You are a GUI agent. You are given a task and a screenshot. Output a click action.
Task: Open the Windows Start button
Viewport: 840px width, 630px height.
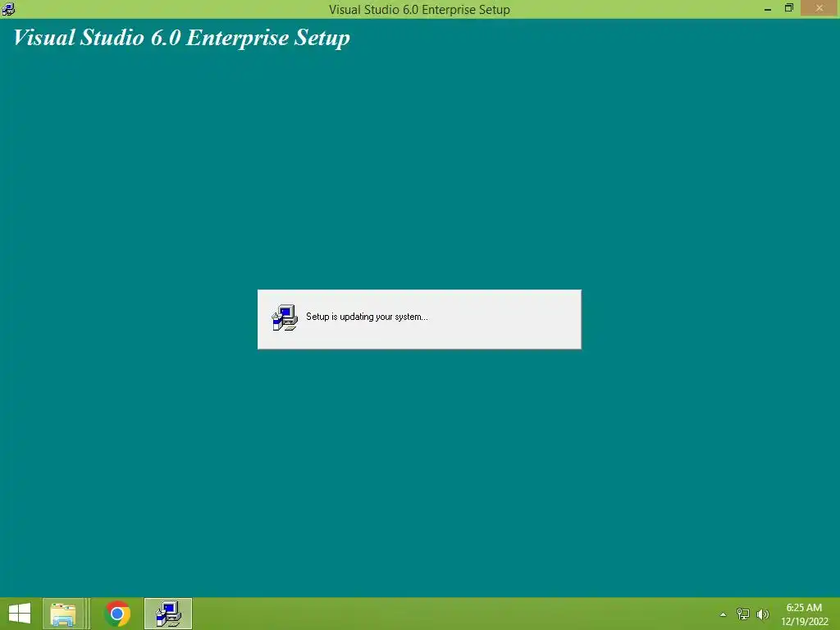(x=20, y=614)
